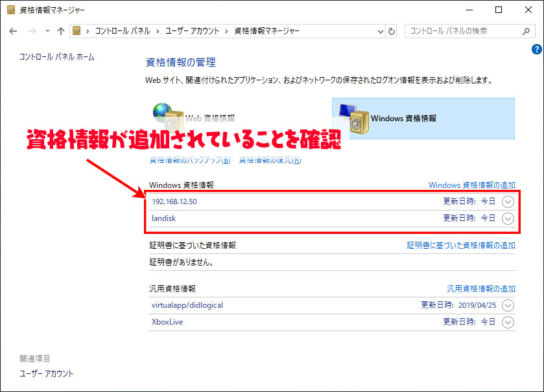Open ユーザー アカウント under related items
Screen dimensions: 544x392
pos(47,374)
